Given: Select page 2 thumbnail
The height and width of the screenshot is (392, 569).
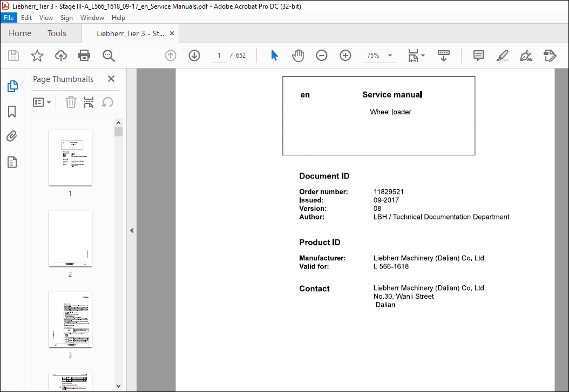Looking at the screenshot, I should 70,238.
